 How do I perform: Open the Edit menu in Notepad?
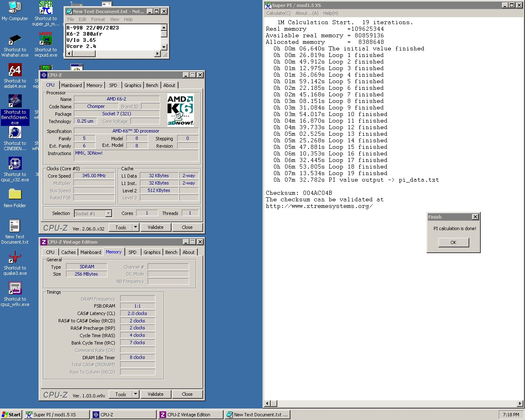[82, 19]
